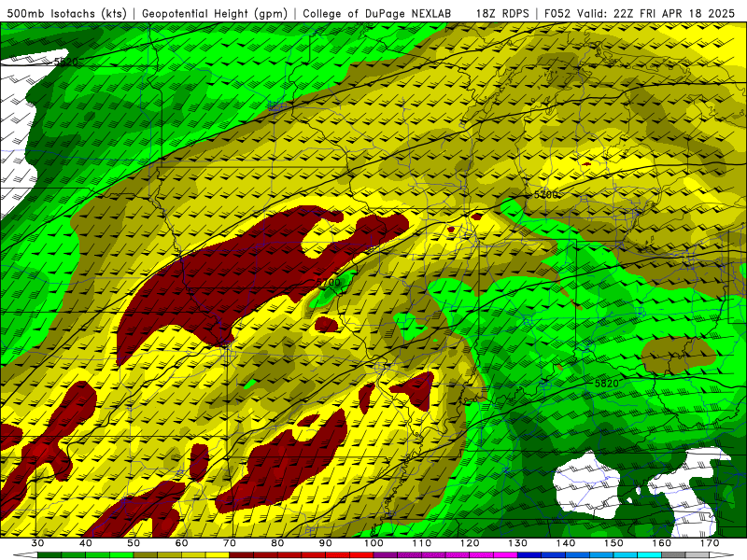This screenshot has height=560, width=747.
Task: Click the color bar label 120
Action: (470, 543)
